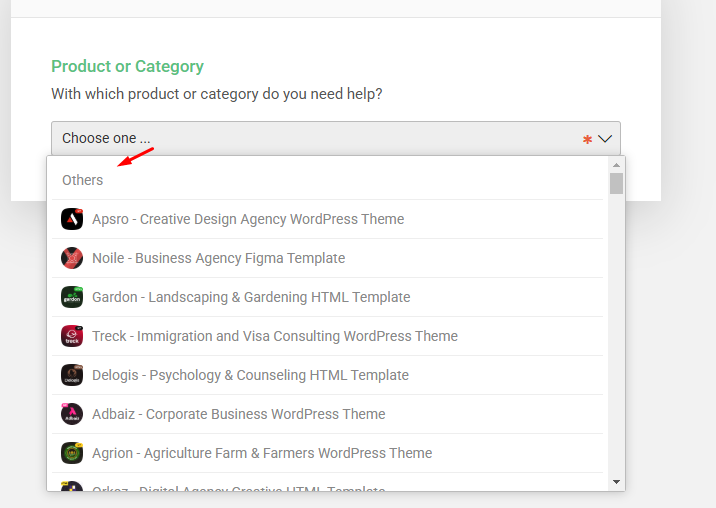Screen dimensions: 716x508
Task: Collapse the Choose one dropdown chevron
Action: (605, 138)
